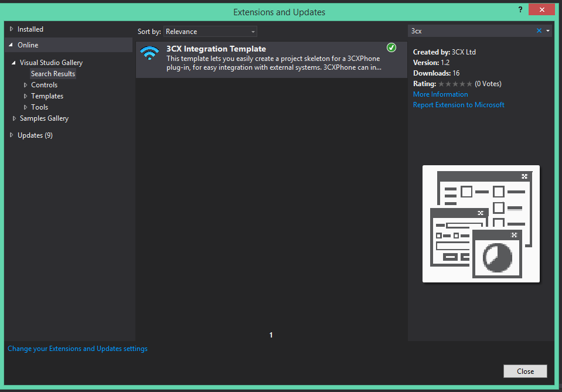Click the five-star rating stars
Screen dimensions: 562x392
tap(455, 84)
